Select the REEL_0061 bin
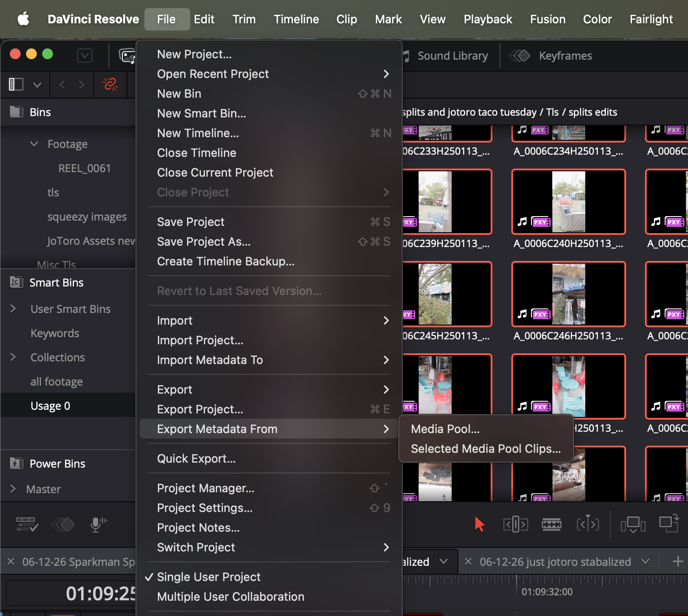 (84, 168)
